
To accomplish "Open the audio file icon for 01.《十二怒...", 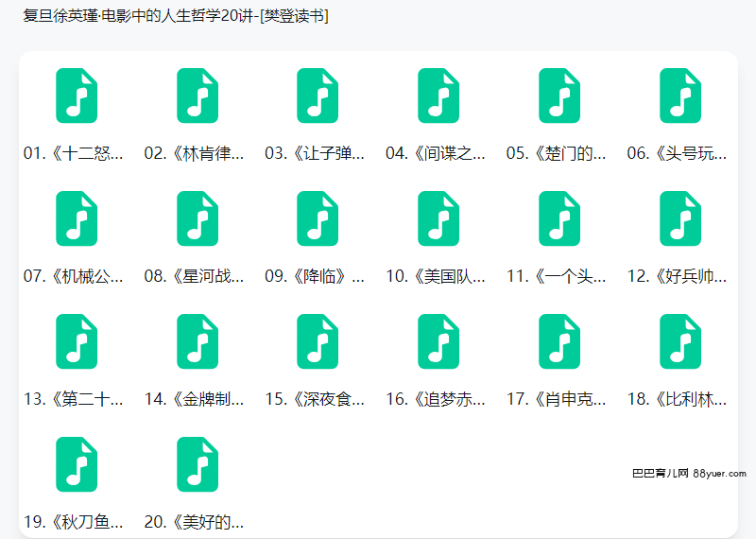I will coord(77,96).
